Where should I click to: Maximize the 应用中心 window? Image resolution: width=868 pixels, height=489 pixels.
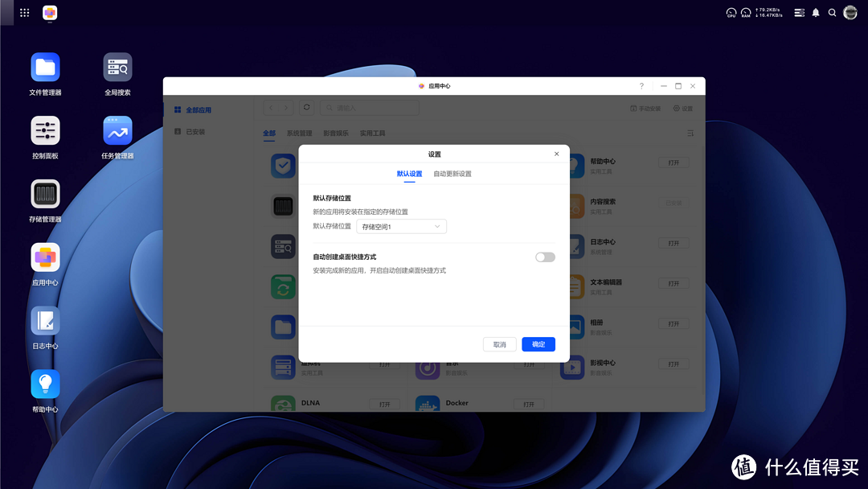(678, 86)
